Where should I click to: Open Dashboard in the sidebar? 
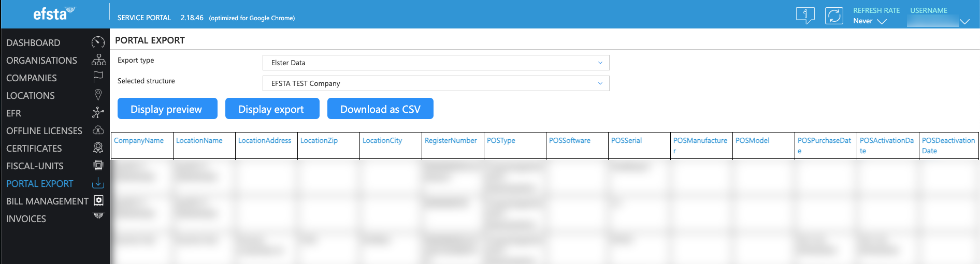[x=33, y=42]
